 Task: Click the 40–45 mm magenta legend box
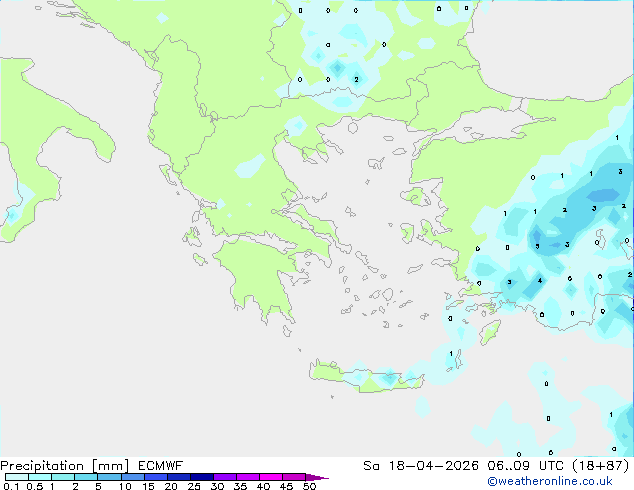(x=271, y=477)
